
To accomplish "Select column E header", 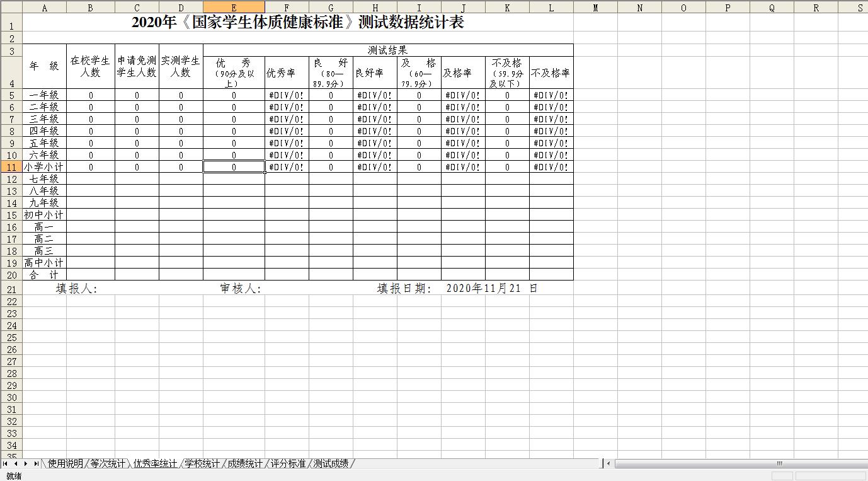I will [x=234, y=8].
